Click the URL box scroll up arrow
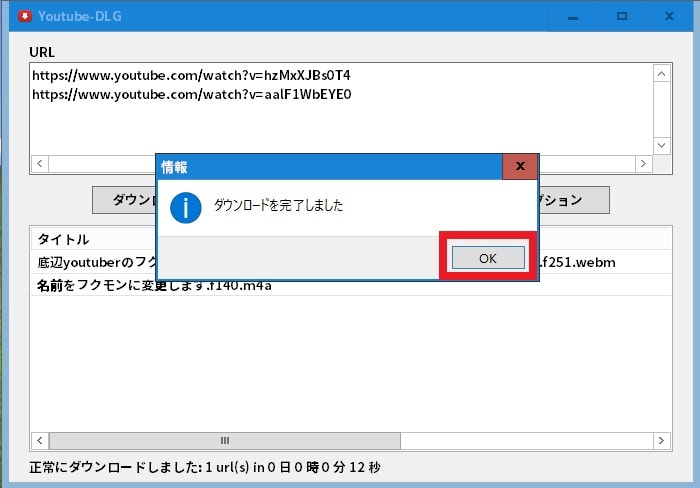The image size is (700, 488). pos(662,74)
